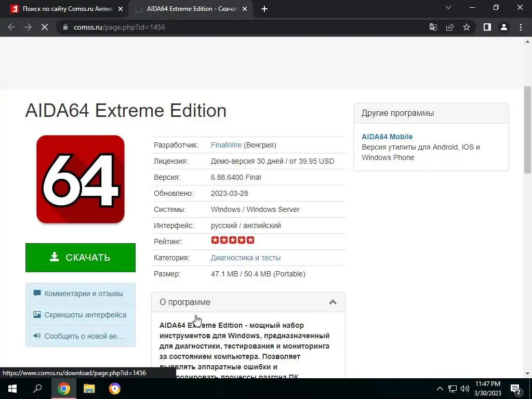The image size is (532, 399).
Task: Close the AIDA64 Extreme Edition tab
Action: click(x=245, y=9)
